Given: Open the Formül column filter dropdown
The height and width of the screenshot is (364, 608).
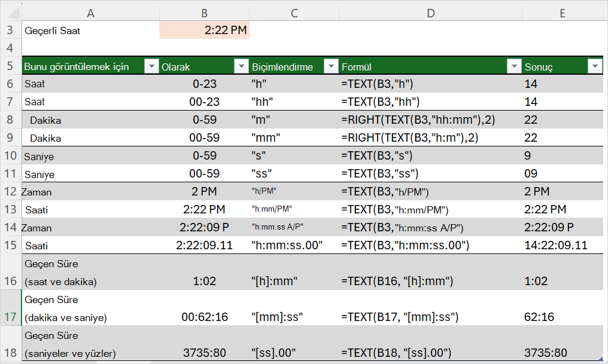Looking at the screenshot, I should 514,66.
